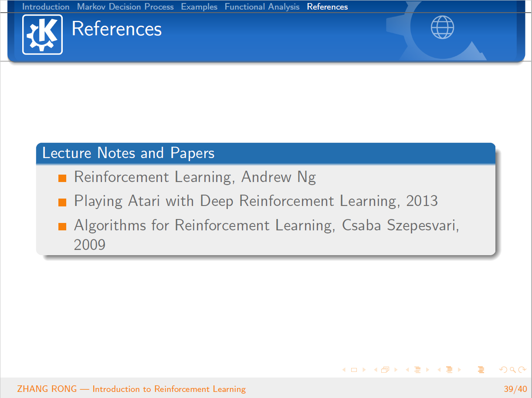Go to previous slide arrow
Viewport: 532px width, 398px height.
point(344,370)
